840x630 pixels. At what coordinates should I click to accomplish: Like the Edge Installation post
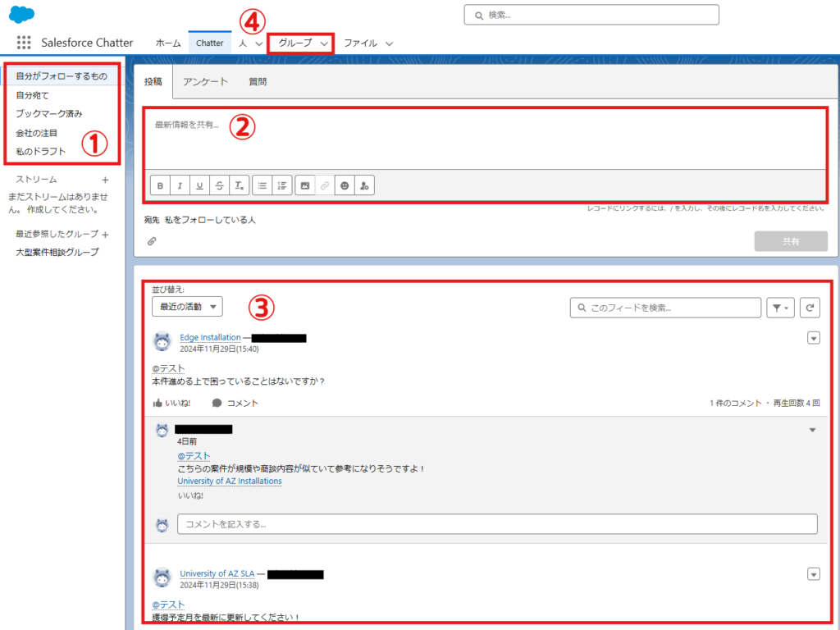point(172,403)
